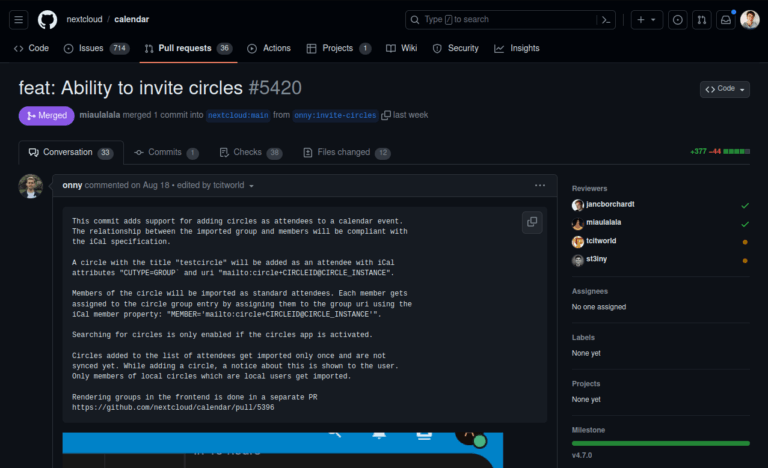Screen dimensions: 768x468
Task: Open the Wiki tab
Action: (x=402, y=48)
